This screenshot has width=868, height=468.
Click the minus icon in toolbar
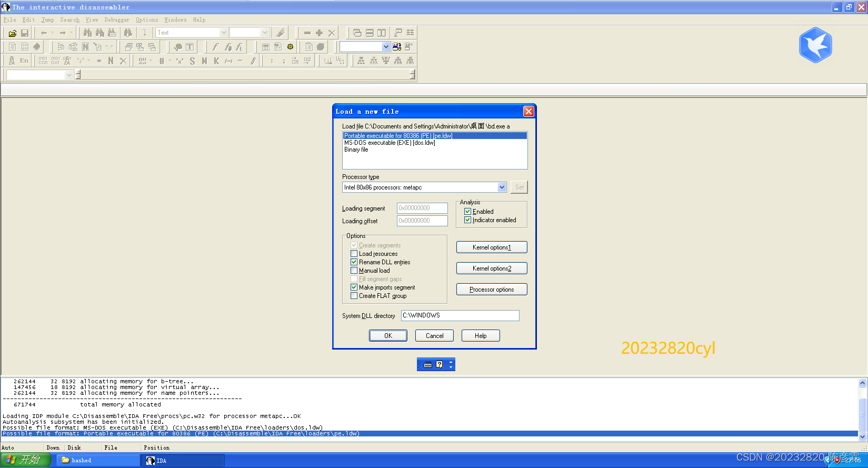coord(307,33)
